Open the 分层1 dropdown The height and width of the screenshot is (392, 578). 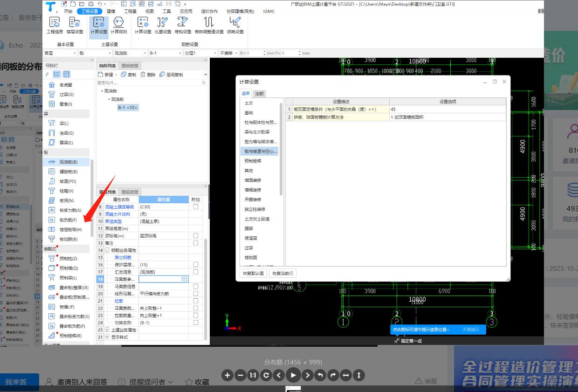click(201, 53)
